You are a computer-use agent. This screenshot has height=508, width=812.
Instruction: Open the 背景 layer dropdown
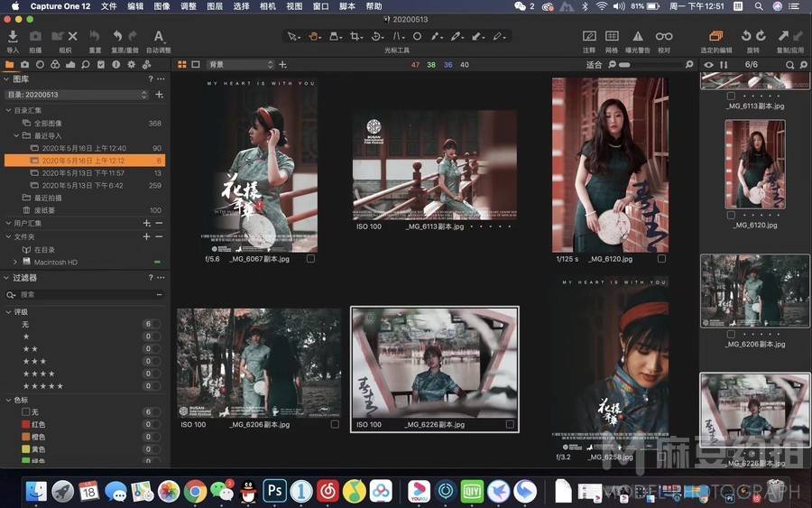(x=240, y=65)
